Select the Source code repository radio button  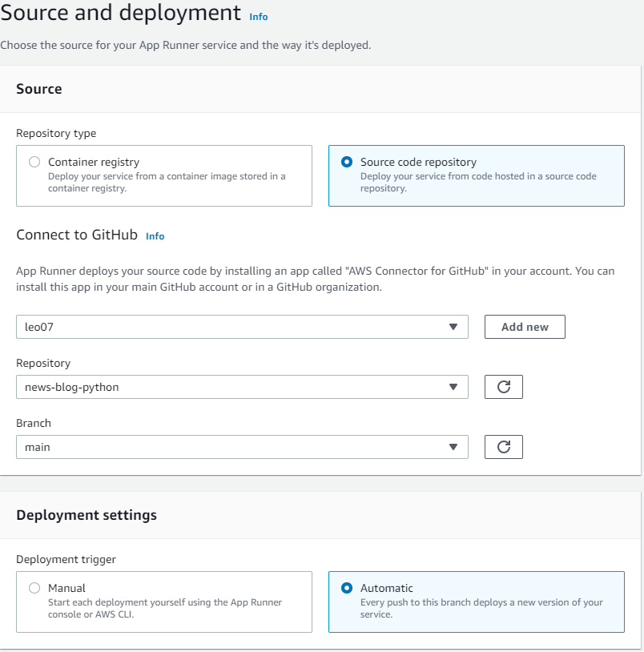point(346,162)
